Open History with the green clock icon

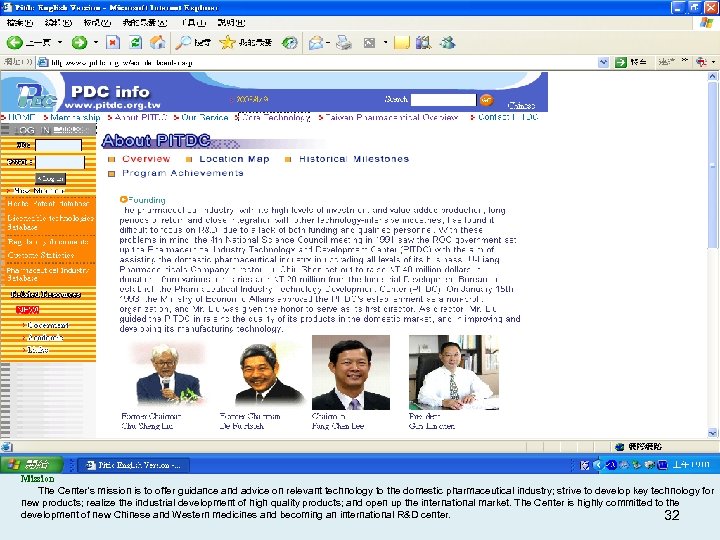click(x=290, y=43)
